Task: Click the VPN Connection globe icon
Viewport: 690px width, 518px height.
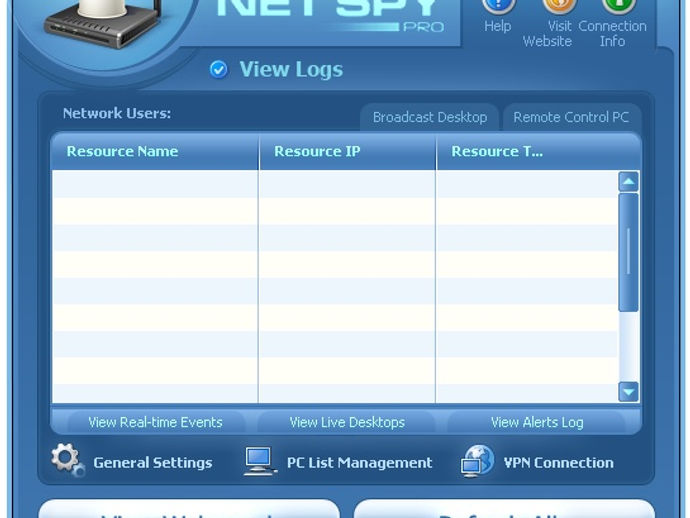Action: [477, 461]
